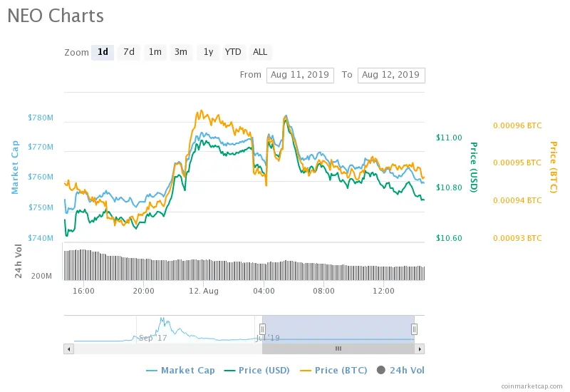The image size is (570, 392).
Task: Click the $10.60 price axis label
Action: 450,238
